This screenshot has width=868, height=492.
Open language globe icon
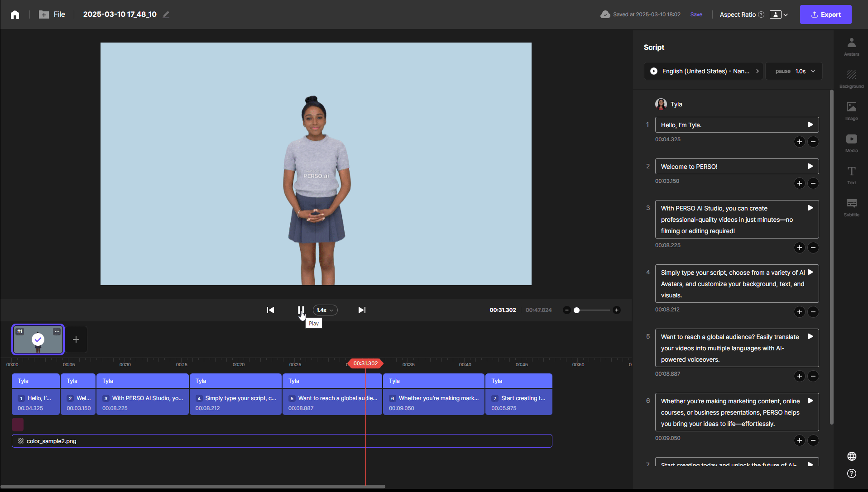(852, 456)
